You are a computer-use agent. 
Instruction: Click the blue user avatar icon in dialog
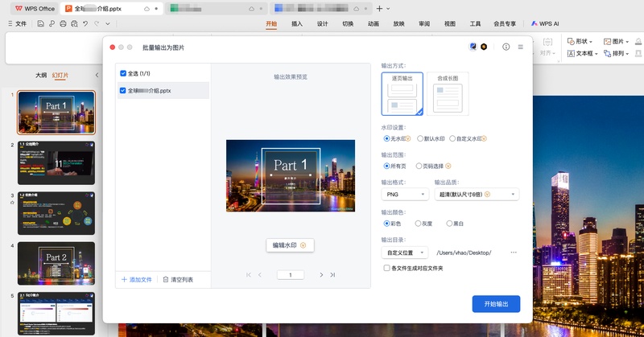coord(473,47)
